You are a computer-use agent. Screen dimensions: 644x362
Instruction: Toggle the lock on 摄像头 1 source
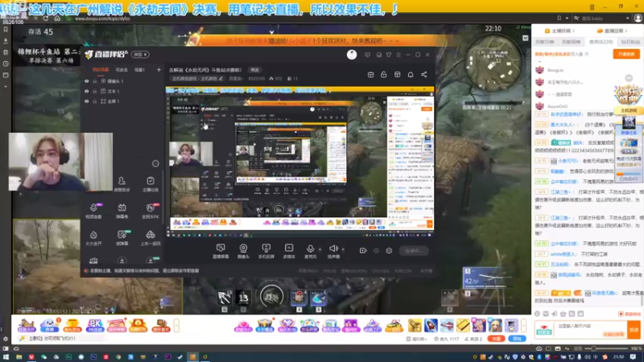point(95,81)
